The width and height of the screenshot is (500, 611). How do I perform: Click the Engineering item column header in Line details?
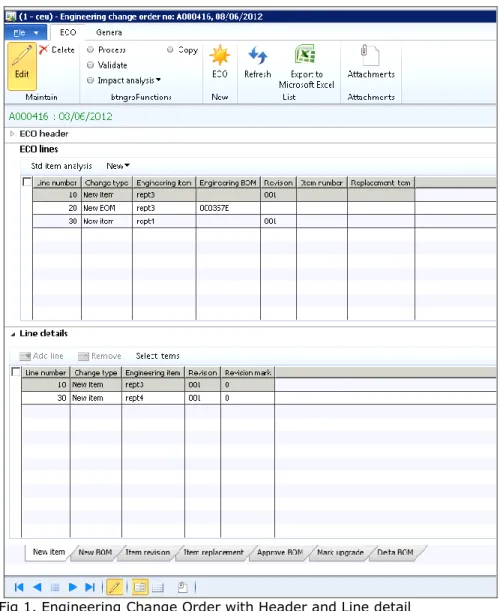point(153,373)
